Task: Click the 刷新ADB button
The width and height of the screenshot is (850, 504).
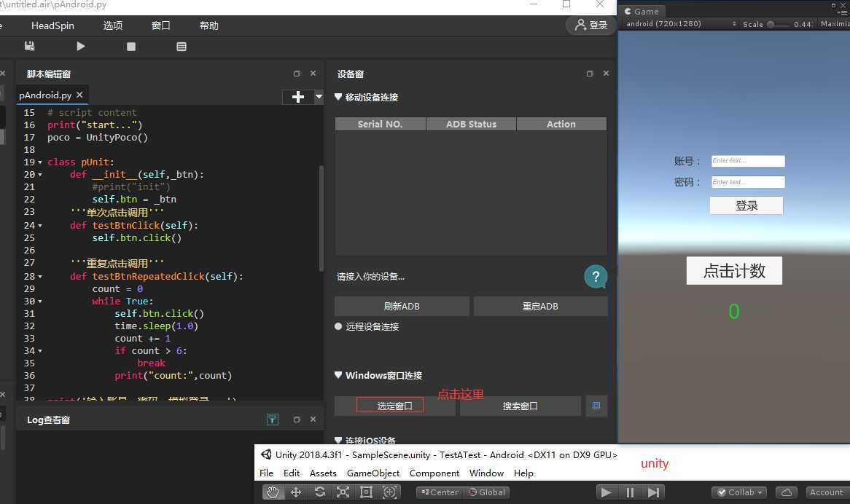Action: point(402,307)
